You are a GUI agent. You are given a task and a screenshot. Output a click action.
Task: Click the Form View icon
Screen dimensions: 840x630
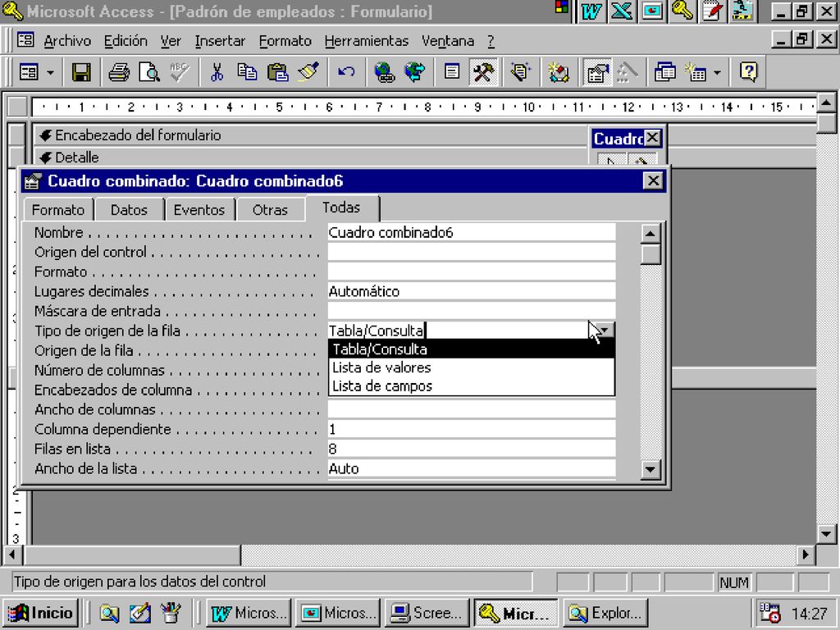[29, 72]
